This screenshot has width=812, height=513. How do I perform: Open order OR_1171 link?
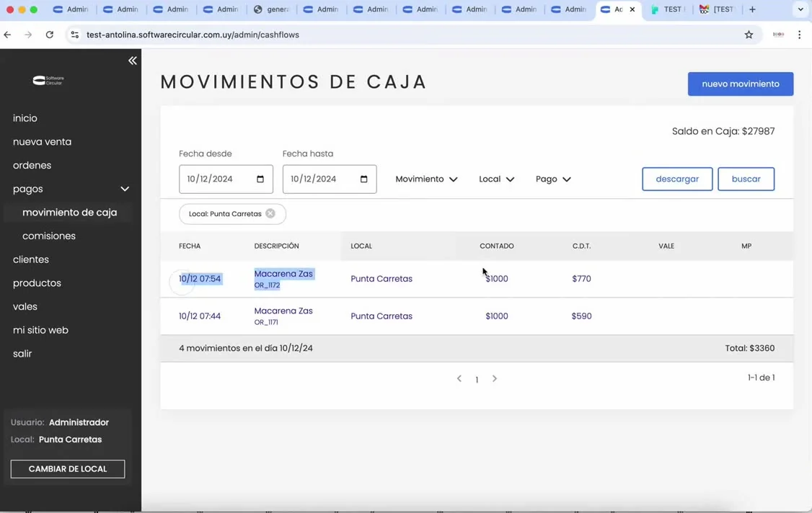tap(266, 323)
